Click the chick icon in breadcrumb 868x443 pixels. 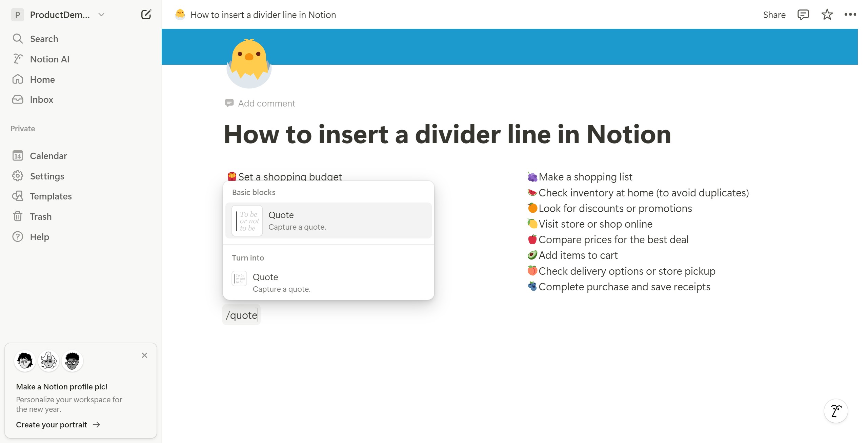180,15
